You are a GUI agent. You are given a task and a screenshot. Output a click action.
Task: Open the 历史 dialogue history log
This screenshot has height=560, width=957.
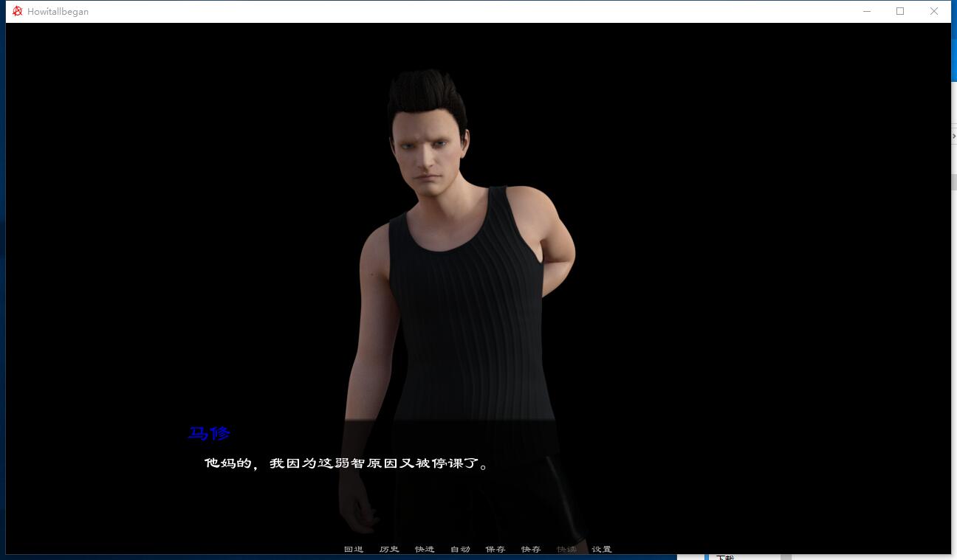[x=389, y=549]
